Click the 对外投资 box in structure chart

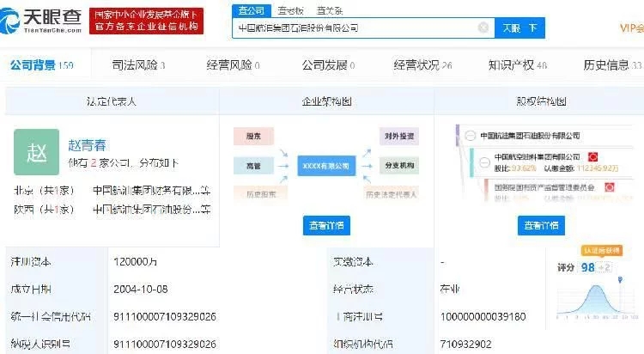pos(399,136)
